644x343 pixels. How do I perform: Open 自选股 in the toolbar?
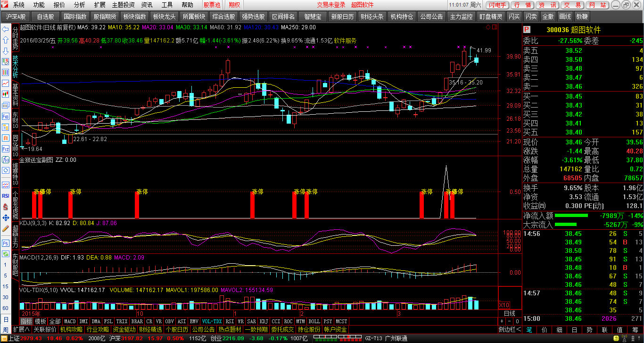pos(45,17)
